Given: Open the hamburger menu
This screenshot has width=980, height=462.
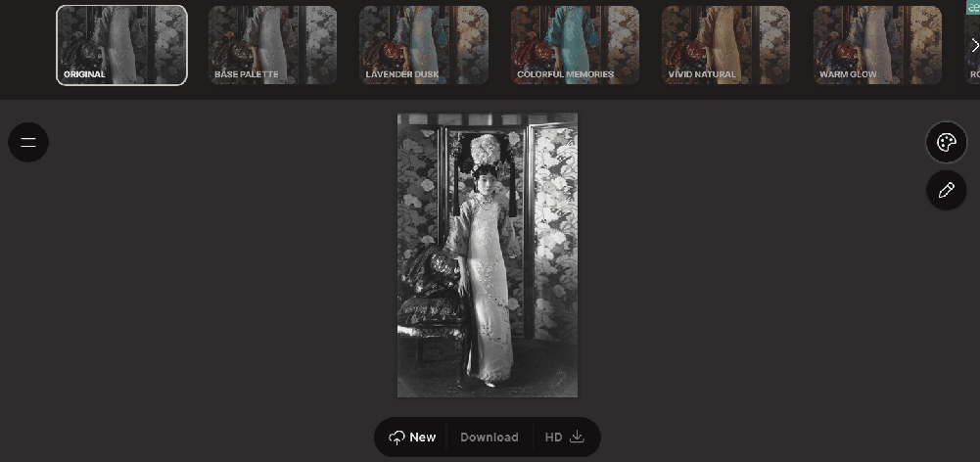Looking at the screenshot, I should (28, 142).
